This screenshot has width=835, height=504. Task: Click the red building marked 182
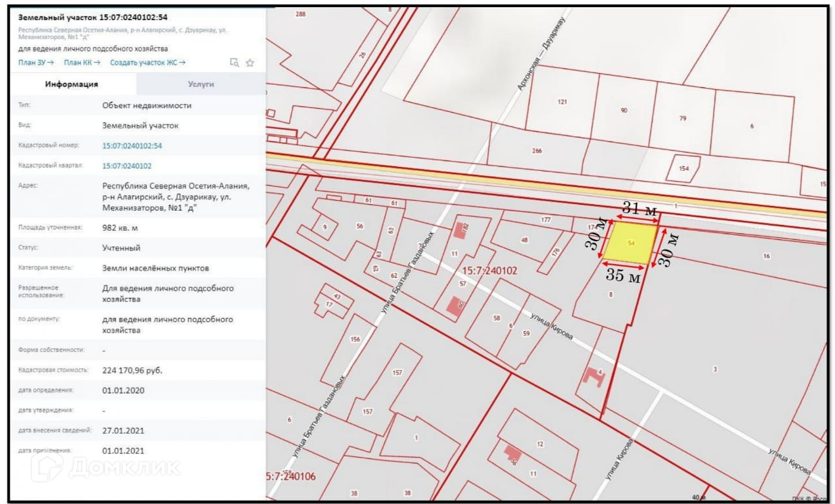coord(461,230)
